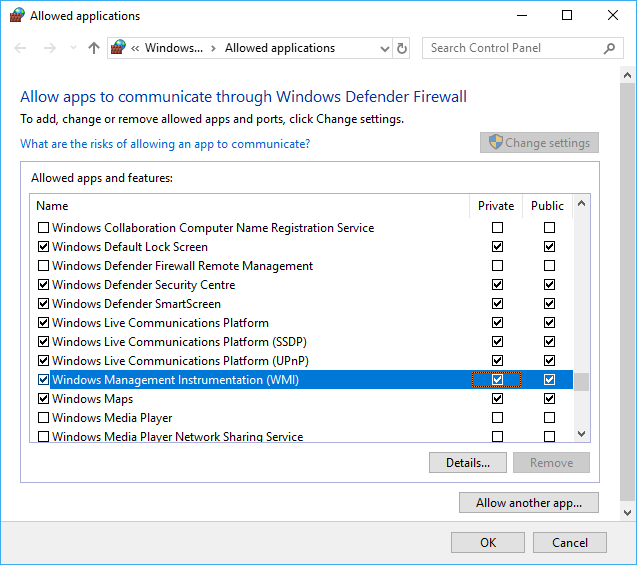Confirm with the OK button
Image resolution: width=637 pixels, height=565 pixels.
(x=488, y=543)
